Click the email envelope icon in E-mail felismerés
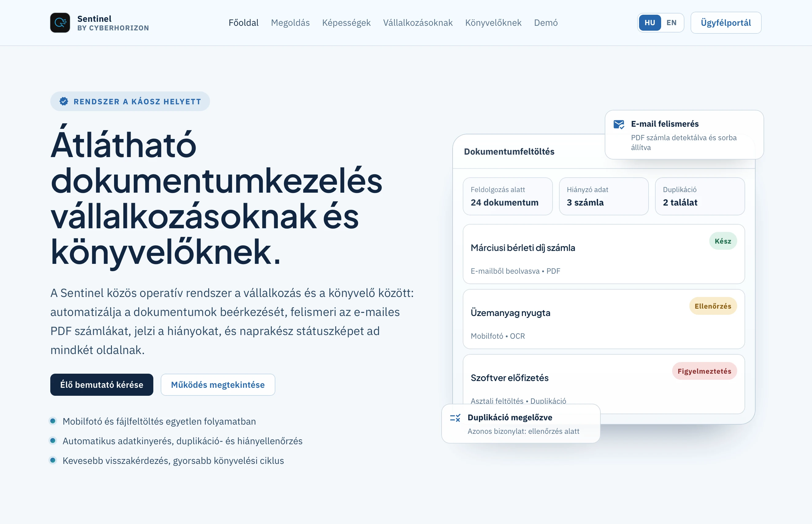Screen dimensions: 812x524 click(619, 124)
